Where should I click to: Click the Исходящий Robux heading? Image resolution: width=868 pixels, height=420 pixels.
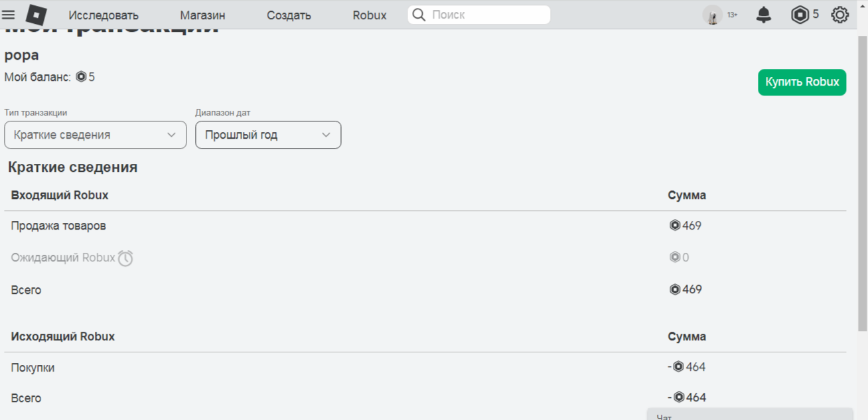[63, 336]
